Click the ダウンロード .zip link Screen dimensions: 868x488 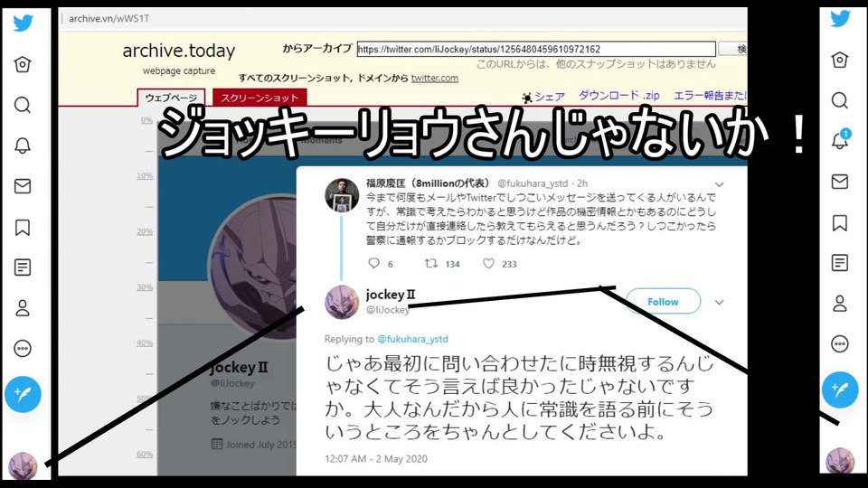coord(618,95)
